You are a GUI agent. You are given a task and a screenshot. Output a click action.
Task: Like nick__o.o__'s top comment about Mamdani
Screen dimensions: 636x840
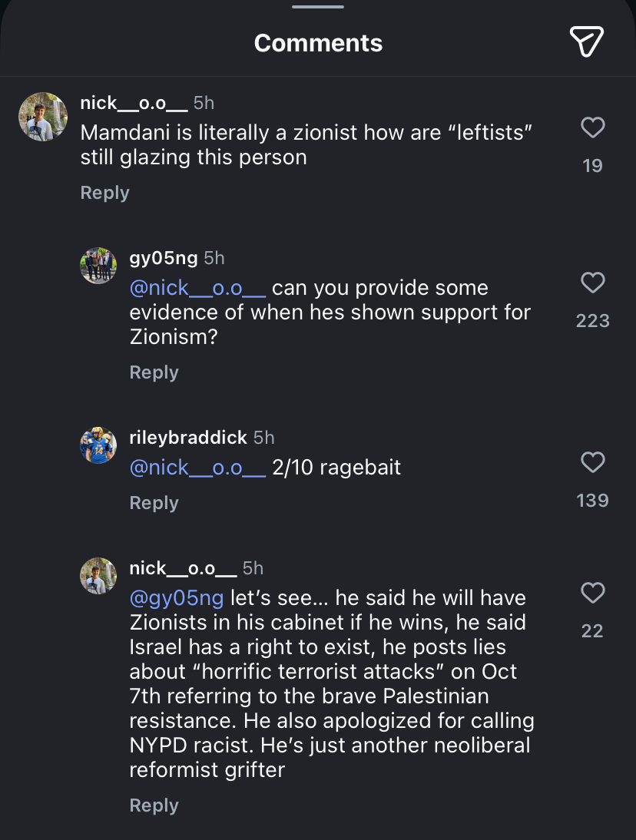592,127
